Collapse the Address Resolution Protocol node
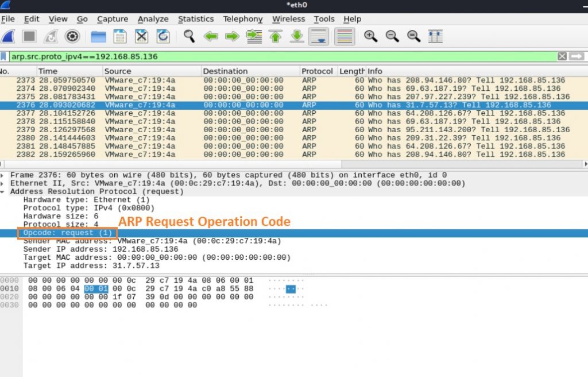The image size is (588, 377). pyautogui.click(x=3, y=191)
